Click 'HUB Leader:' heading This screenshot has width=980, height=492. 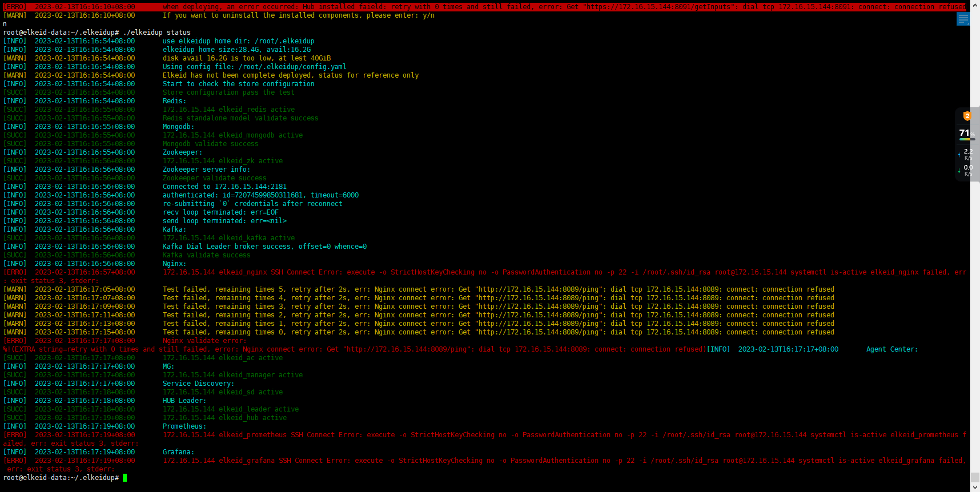[x=184, y=401]
